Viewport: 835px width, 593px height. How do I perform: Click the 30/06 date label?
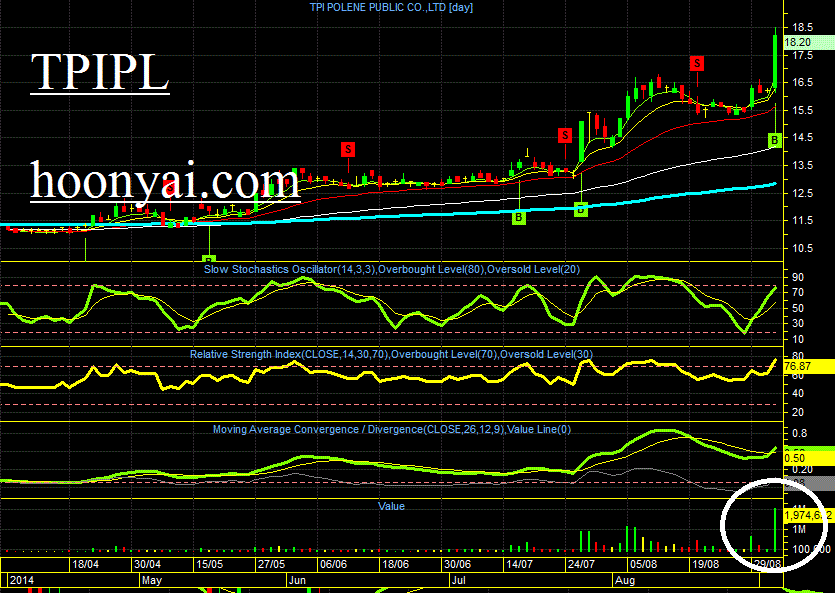click(457, 564)
